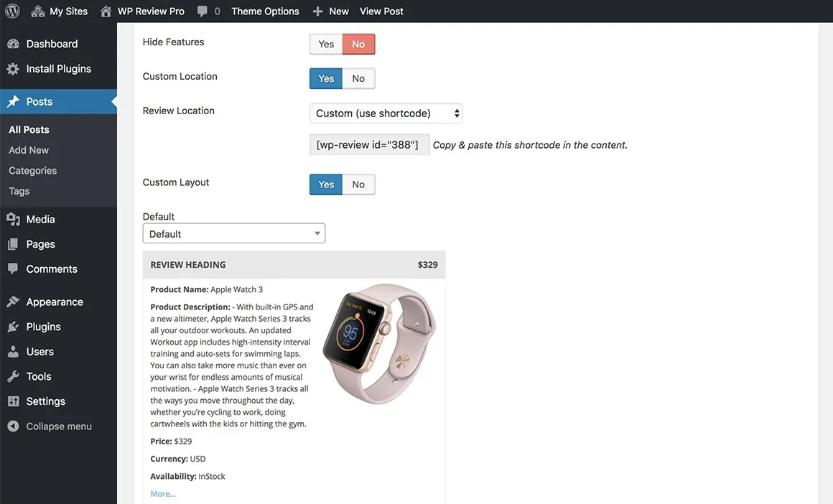Switch Custom Location to No
This screenshot has width=833, height=504.
pos(358,79)
